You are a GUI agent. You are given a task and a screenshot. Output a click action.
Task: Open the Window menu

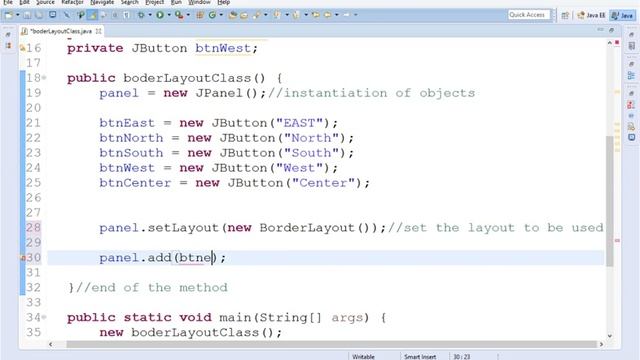(199, 2)
